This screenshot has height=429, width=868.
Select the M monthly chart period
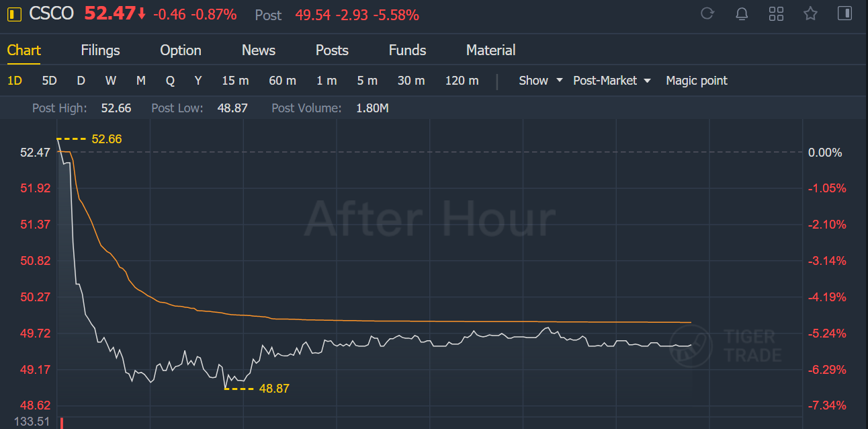[x=141, y=81]
